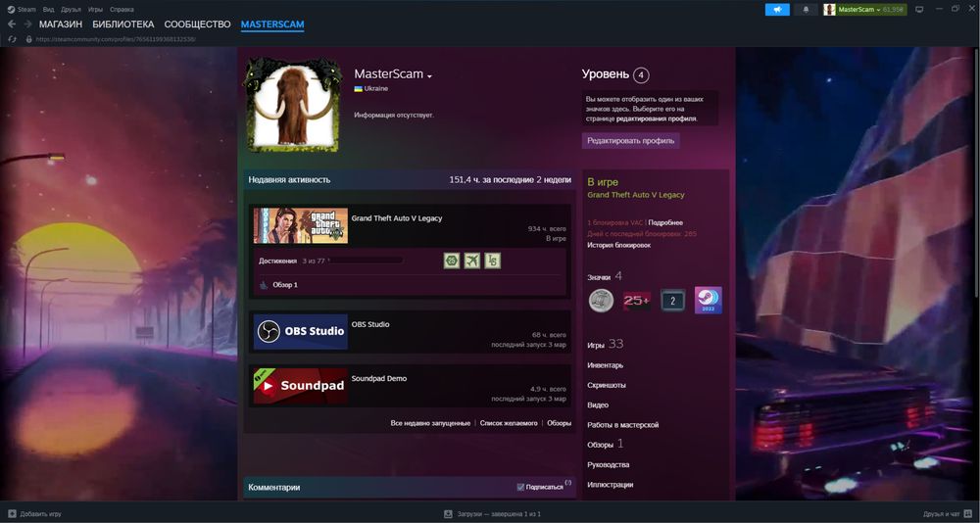Click the GTA V achievements progress bar

coord(367,261)
